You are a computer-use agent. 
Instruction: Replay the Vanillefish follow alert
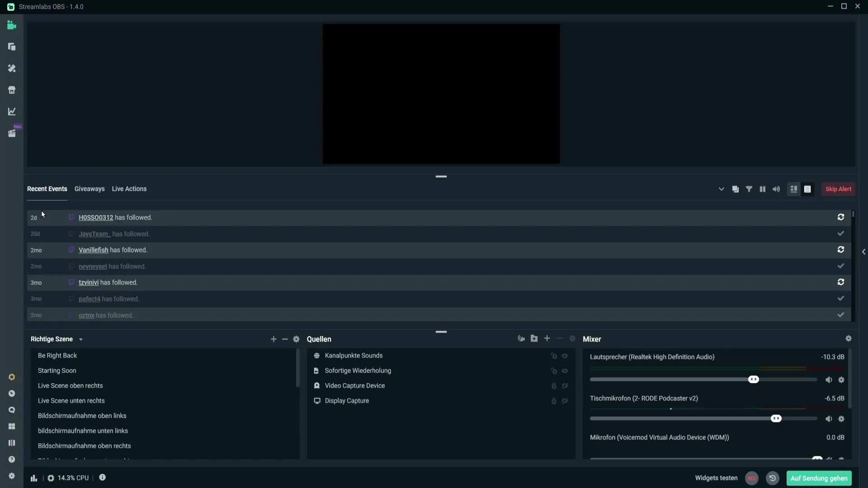(841, 250)
